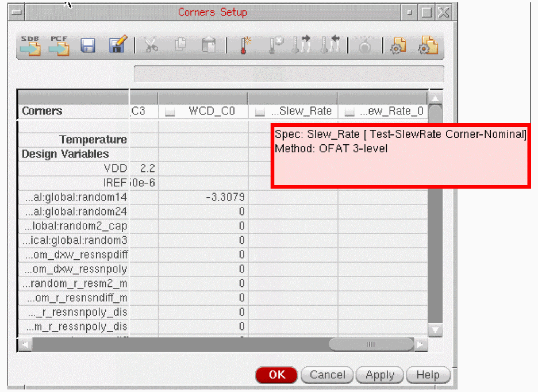
Task: Toggle the ...Slew_Rate corner checkbox
Action: coord(260,112)
